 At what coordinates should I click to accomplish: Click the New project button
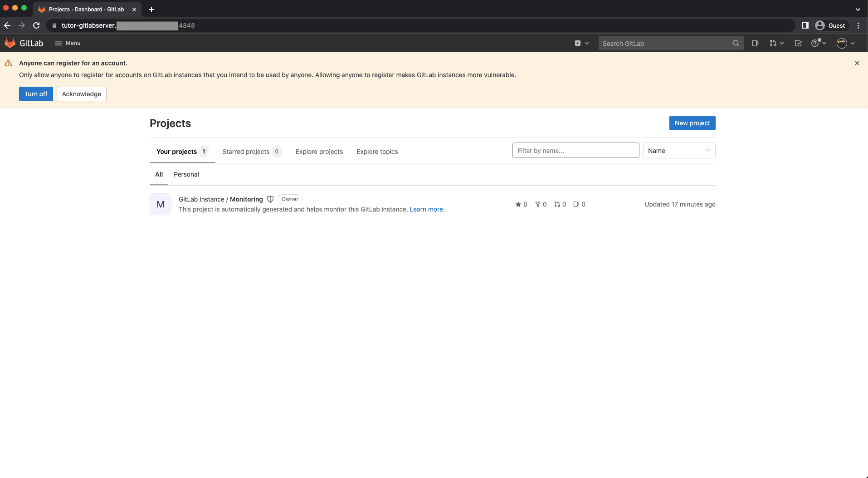pyautogui.click(x=692, y=123)
